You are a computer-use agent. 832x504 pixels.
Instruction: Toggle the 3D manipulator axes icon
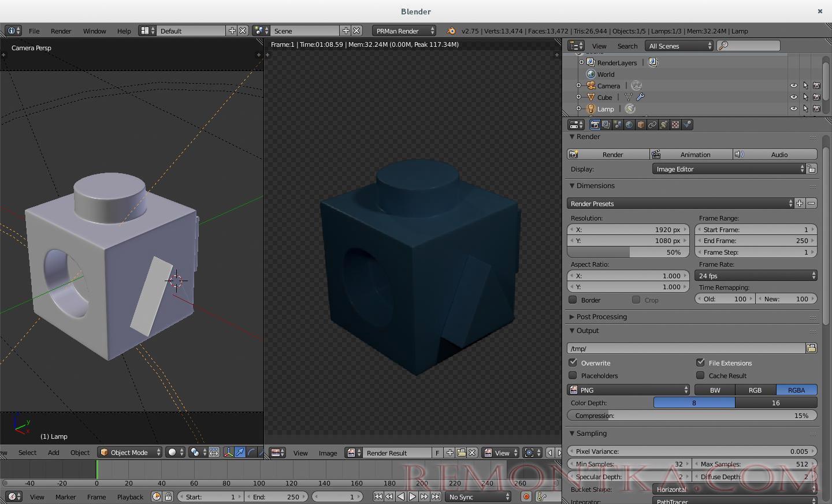228,453
